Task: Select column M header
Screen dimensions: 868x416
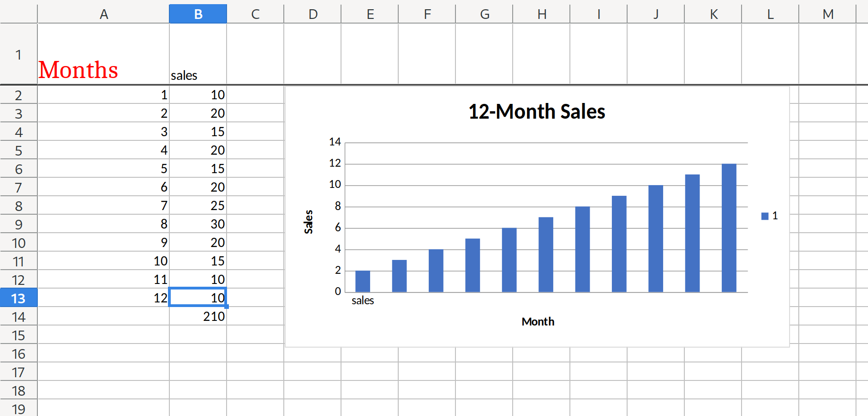Action: (x=828, y=14)
